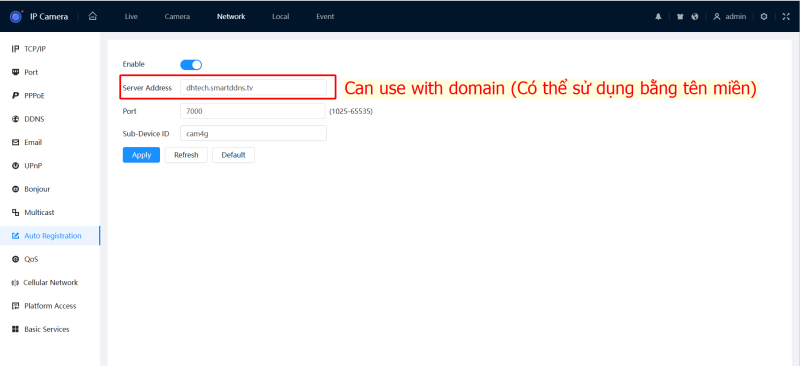Open the PPPoE settings page

coord(50,96)
